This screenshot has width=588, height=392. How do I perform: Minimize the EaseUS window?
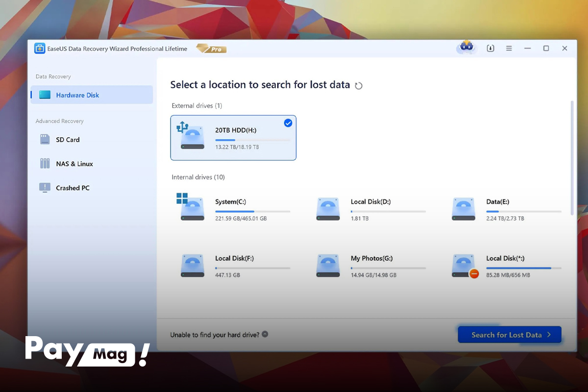point(527,49)
